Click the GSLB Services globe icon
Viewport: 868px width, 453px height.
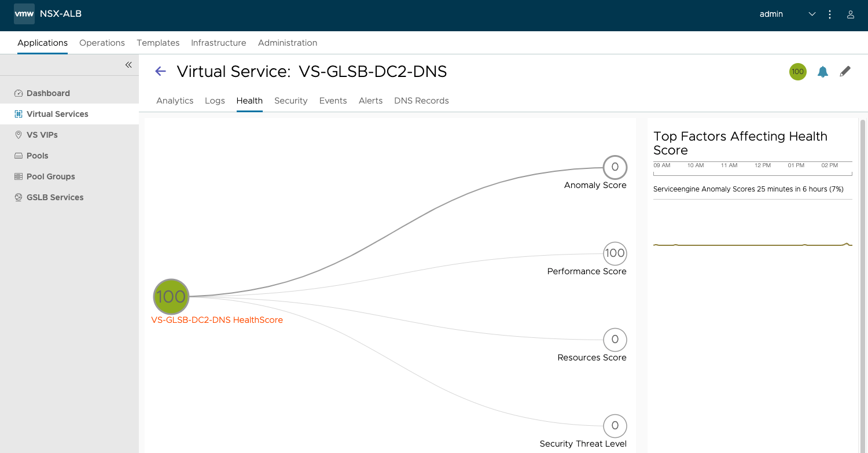[18, 197]
